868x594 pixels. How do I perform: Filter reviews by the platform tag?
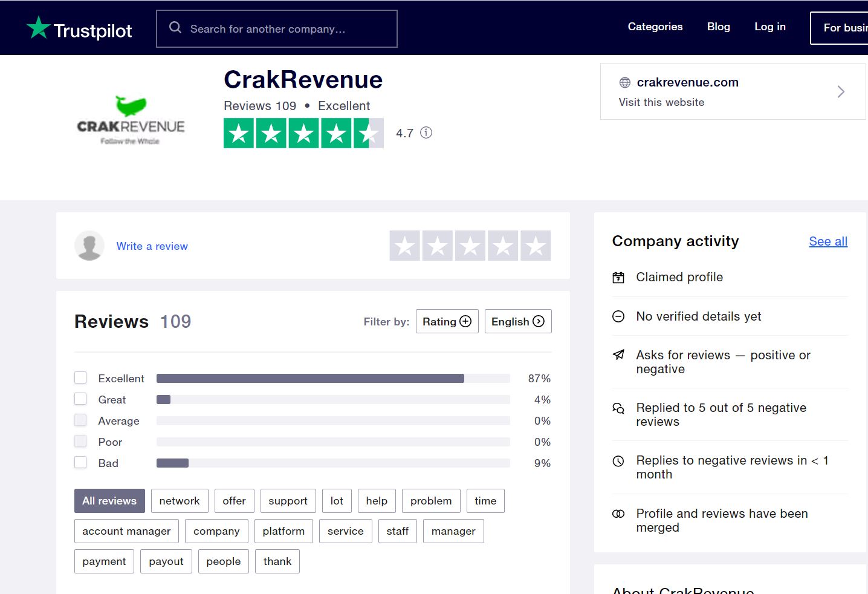[x=283, y=531]
